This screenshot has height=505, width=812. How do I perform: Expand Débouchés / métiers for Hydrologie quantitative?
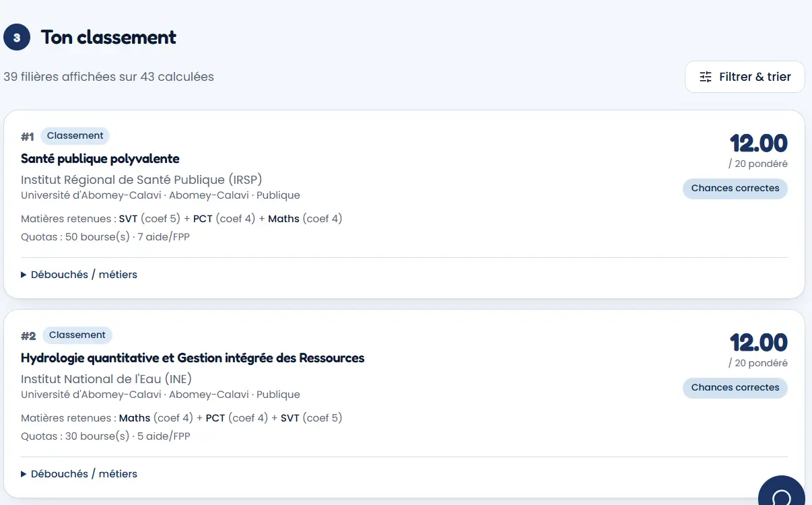(79, 474)
